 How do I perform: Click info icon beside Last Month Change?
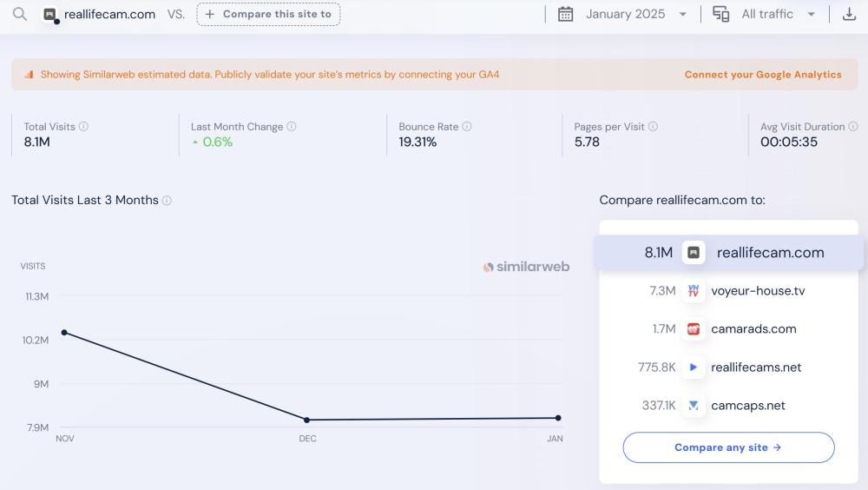tap(292, 127)
